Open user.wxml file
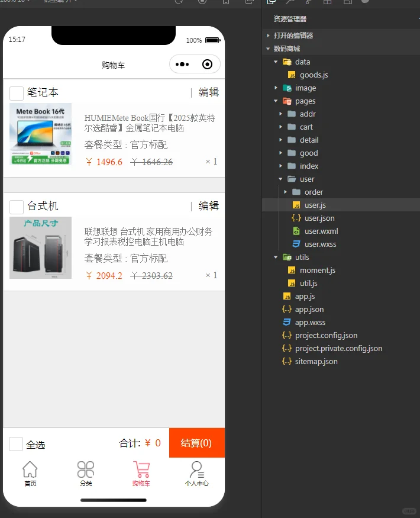This screenshot has height=518, width=420. pos(321,231)
